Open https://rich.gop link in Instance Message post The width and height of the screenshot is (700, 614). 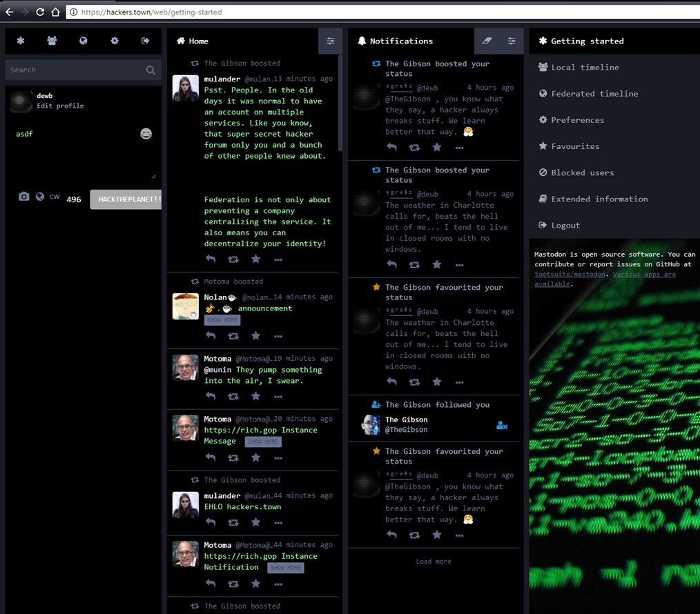click(240, 430)
